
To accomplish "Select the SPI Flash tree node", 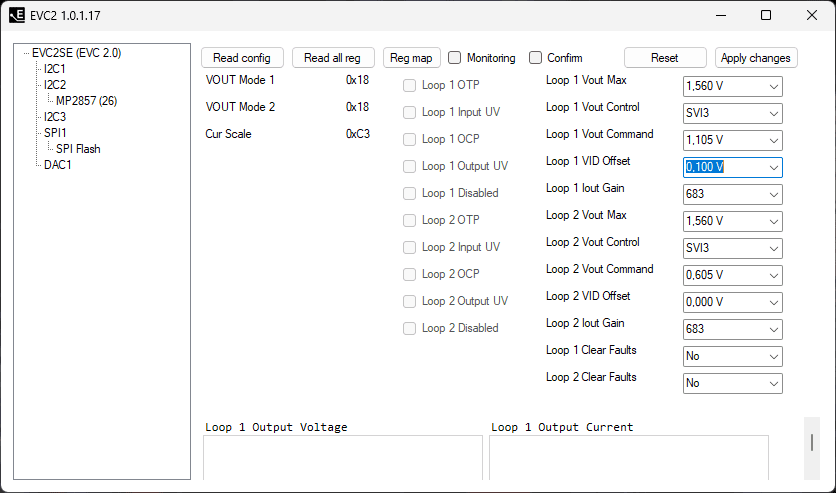I will 78,149.
